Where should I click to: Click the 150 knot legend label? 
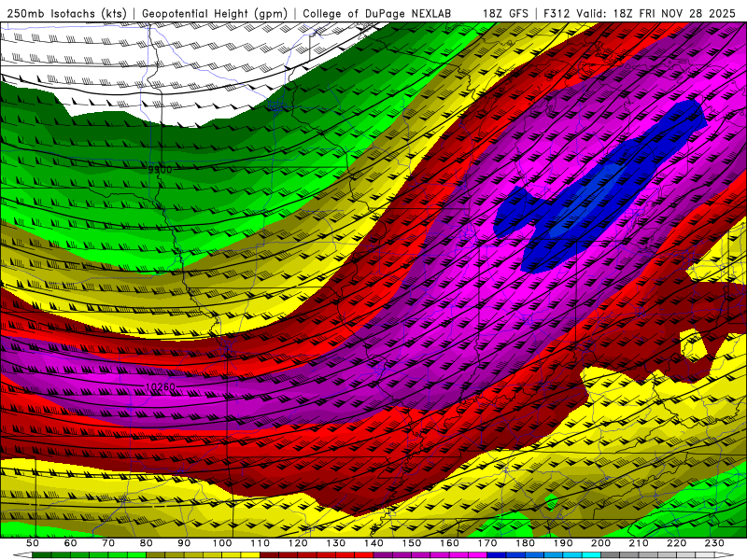tap(412, 543)
